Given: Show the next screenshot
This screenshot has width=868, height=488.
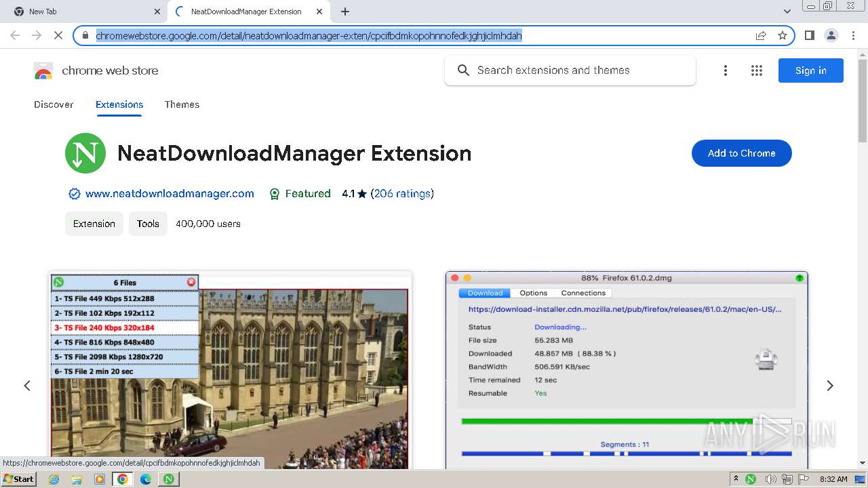Looking at the screenshot, I should 830,386.
